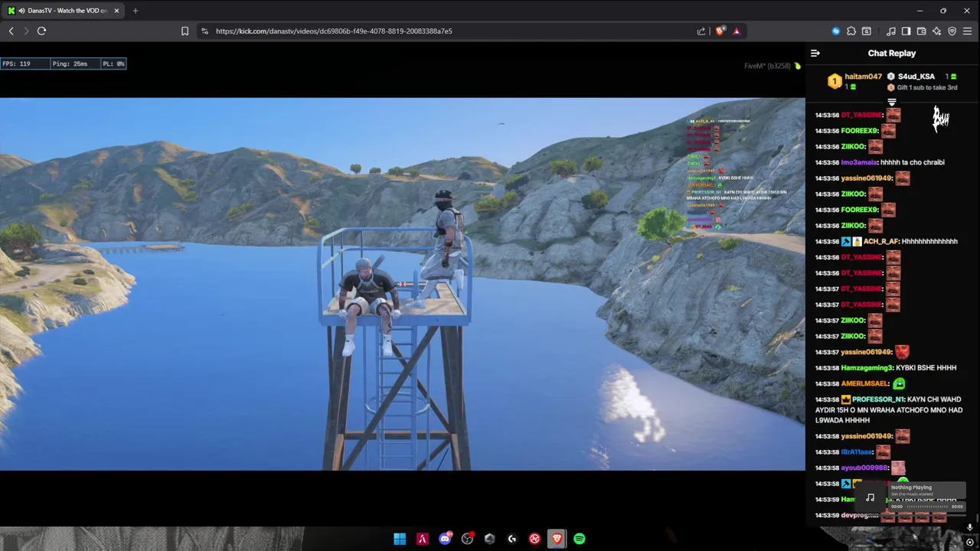Open AMERLMSAEL username in chat
The width and height of the screenshot is (980, 551).
(865, 383)
